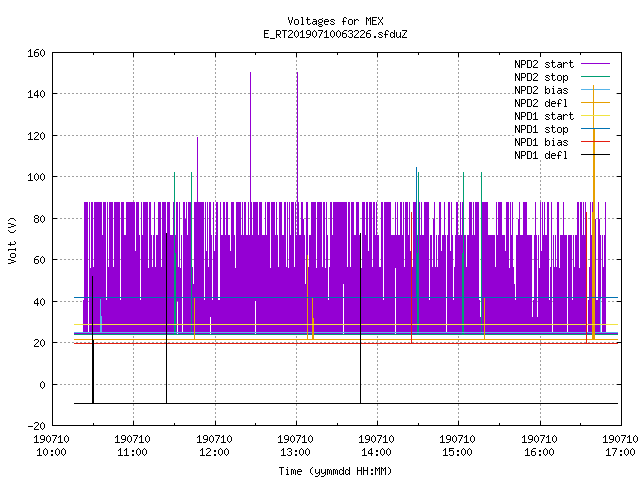Screen dimensions: 640x480
Task: Click the x-axis label 'Time (yymmdd HH:MM)'
Action: pyautogui.click(x=335, y=471)
